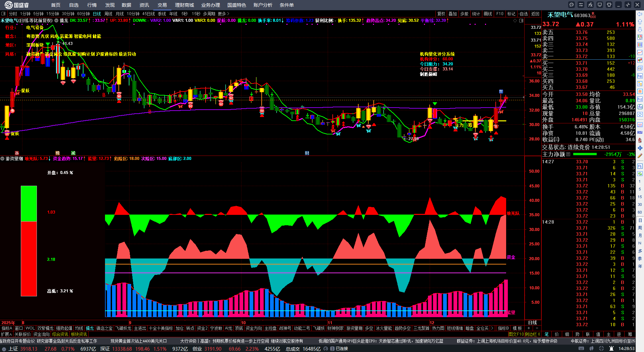This screenshot has width=644, height=352.
Task: Click the RSI indicator sidebar icon
Action: click(640, 132)
